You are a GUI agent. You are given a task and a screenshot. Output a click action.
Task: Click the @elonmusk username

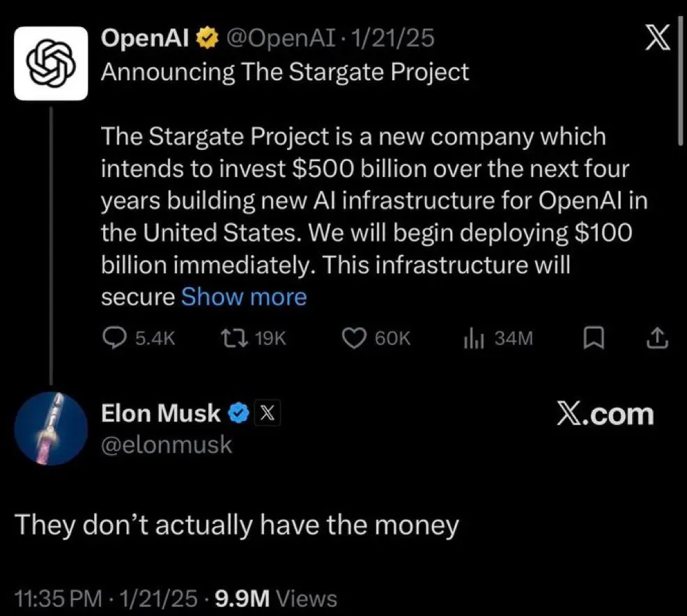(167, 446)
